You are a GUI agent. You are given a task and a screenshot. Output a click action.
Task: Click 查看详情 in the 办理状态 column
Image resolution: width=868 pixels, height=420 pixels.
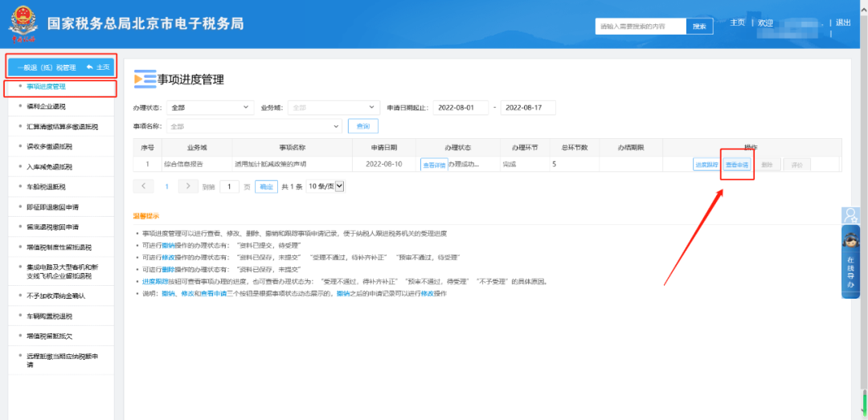434,165
